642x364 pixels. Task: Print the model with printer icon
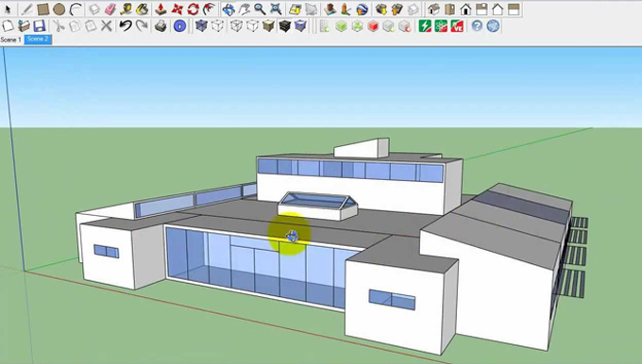(160, 26)
